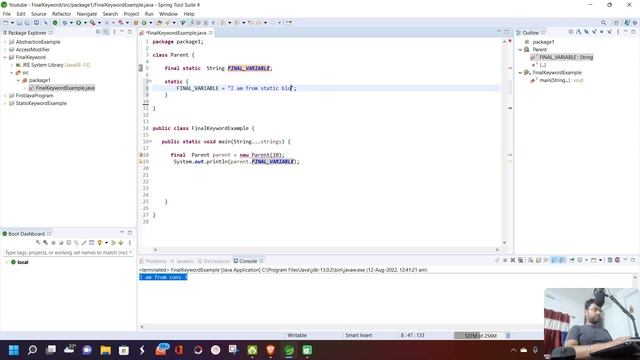The image size is (640, 360).
Task: Click the Save toolbar icon
Action: click(x=19, y=23)
